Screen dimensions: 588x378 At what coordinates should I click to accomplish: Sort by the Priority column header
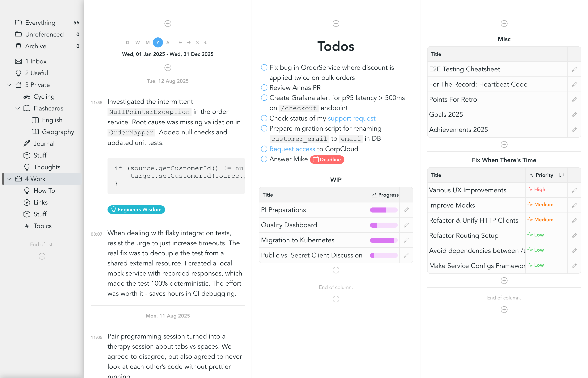pyautogui.click(x=544, y=175)
